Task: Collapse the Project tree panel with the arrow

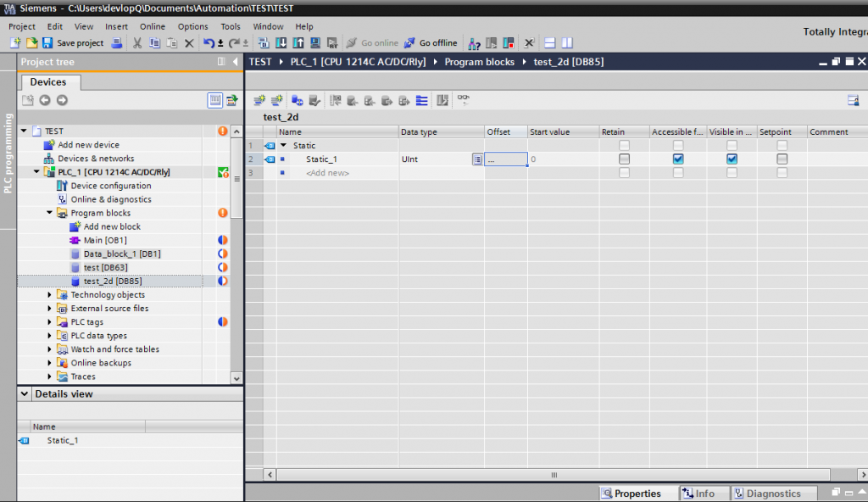Action: (236, 62)
